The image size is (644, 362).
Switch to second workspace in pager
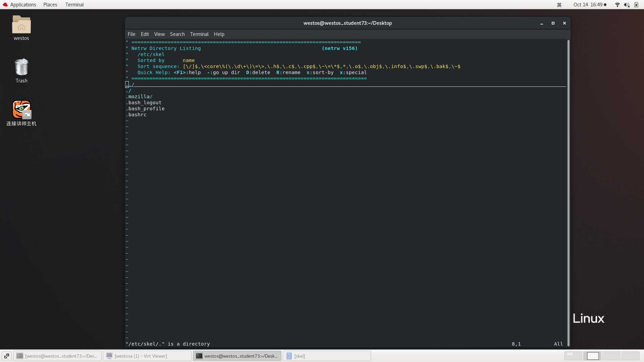point(592,356)
